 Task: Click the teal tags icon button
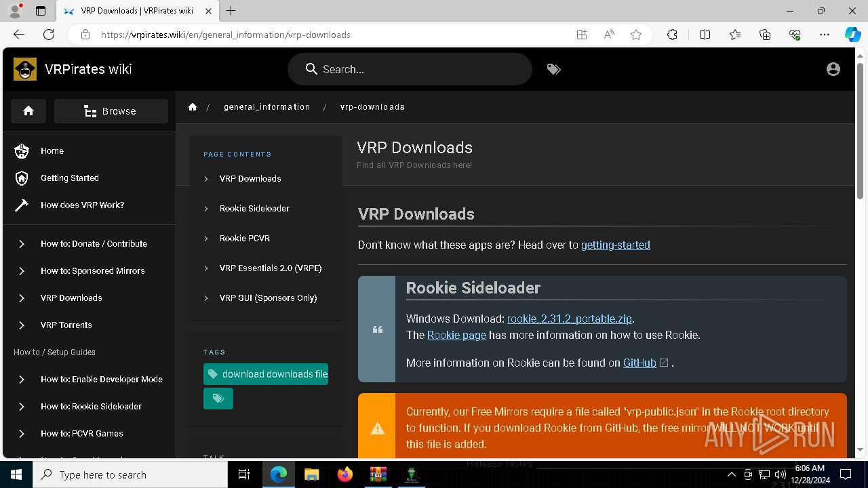coord(218,399)
